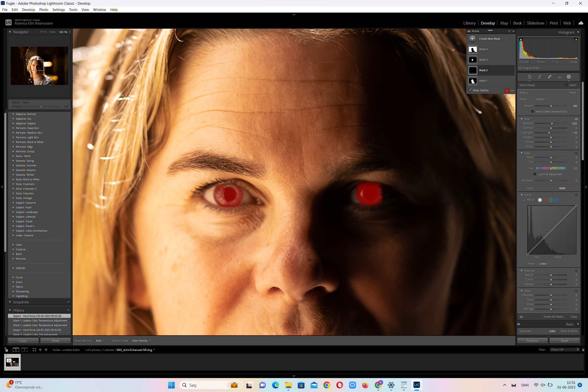Select the Healing bandage tool

[x=549, y=77]
